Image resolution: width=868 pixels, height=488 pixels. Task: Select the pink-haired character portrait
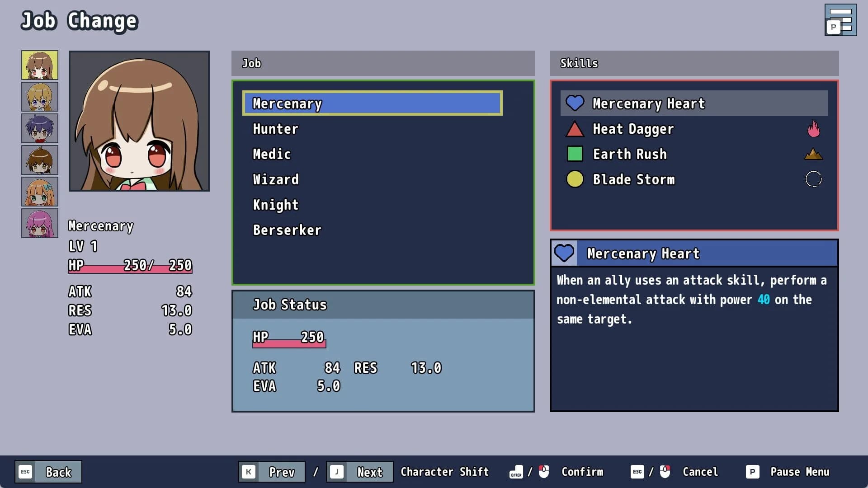(40, 223)
